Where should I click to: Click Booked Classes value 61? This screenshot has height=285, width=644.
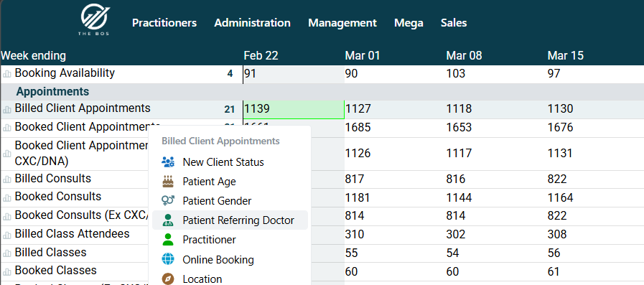554,271
